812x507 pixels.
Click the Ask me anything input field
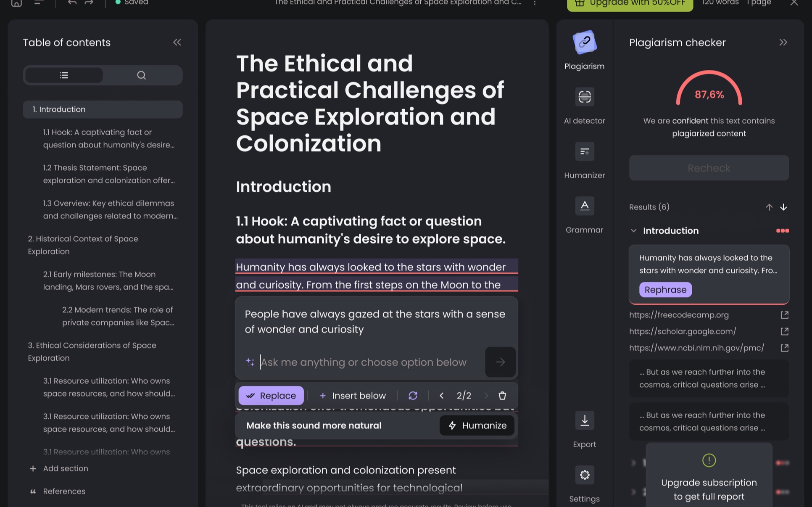(364, 362)
